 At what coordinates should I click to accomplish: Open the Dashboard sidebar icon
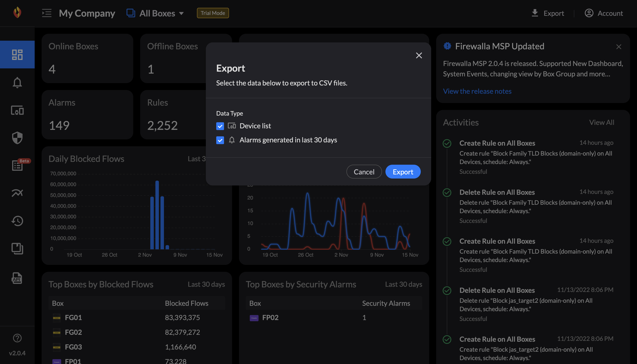coord(17,55)
